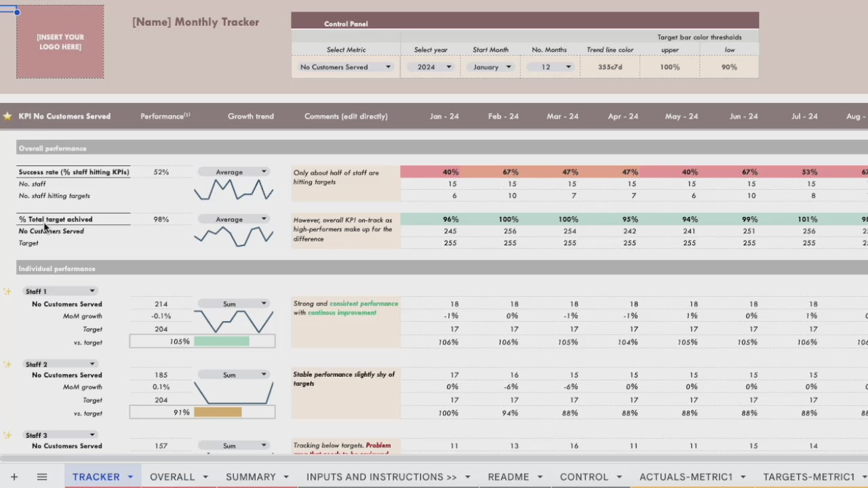This screenshot has width=868, height=488.
Task: Open the January start month dropdown
Action: tap(490, 67)
